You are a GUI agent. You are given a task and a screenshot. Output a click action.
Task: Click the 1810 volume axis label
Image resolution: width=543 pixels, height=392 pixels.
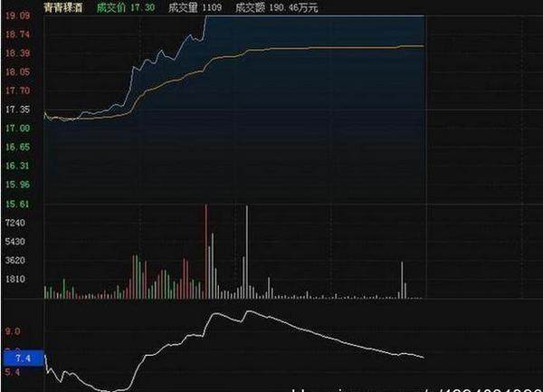[15, 279]
